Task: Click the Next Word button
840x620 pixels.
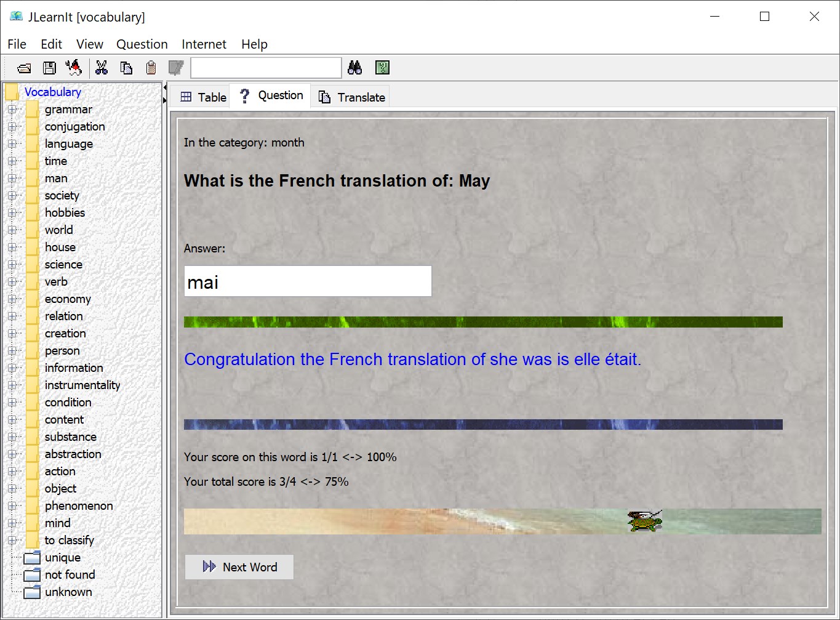Action: click(239, 567)
